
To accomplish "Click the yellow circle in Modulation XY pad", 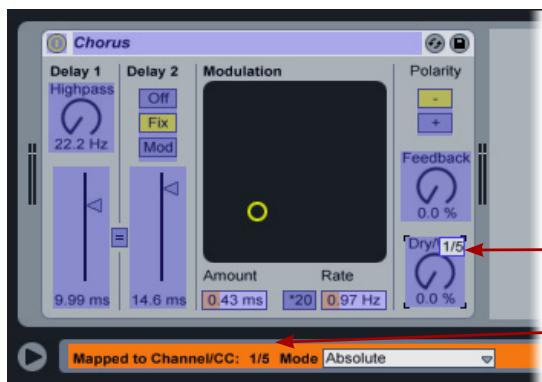I will point(257,212).
